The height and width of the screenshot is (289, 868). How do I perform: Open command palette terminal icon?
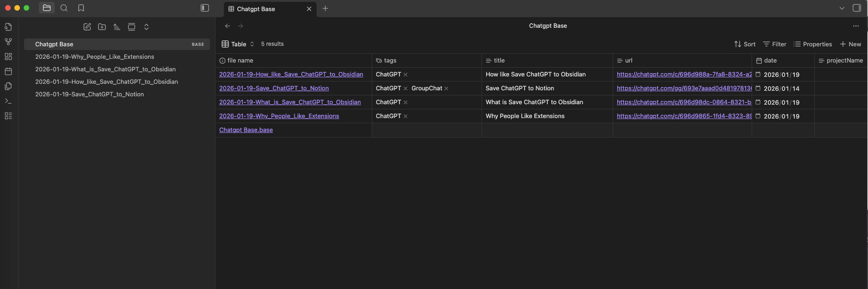(x=8, y=101)
